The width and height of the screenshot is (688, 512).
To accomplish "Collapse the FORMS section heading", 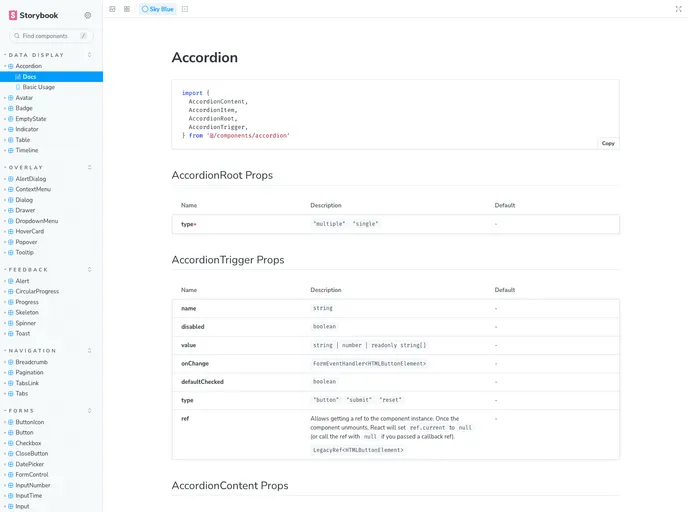I will [21, 411].
